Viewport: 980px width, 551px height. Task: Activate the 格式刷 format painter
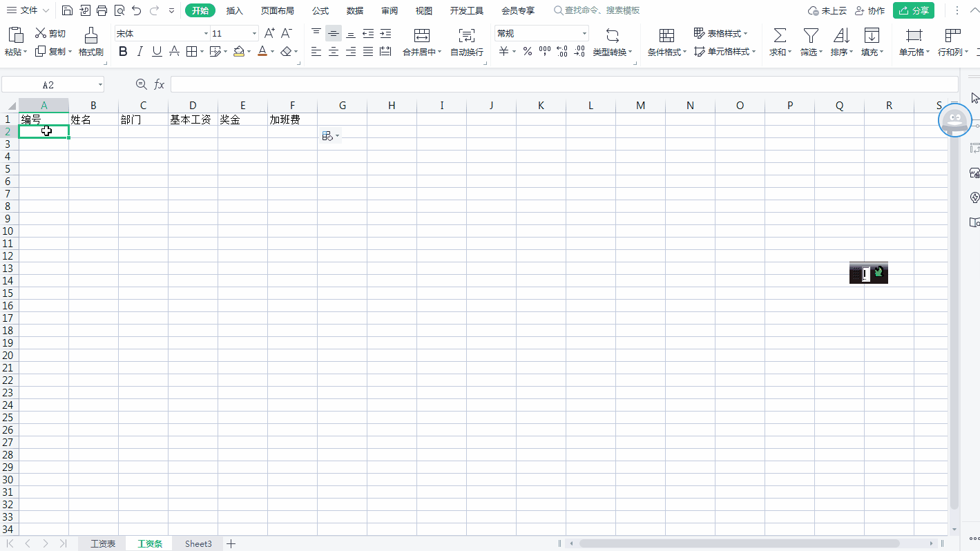click(90, 42)
